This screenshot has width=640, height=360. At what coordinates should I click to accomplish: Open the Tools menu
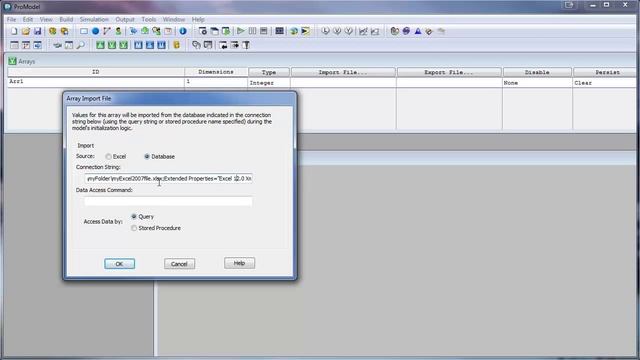pos(149,19)
